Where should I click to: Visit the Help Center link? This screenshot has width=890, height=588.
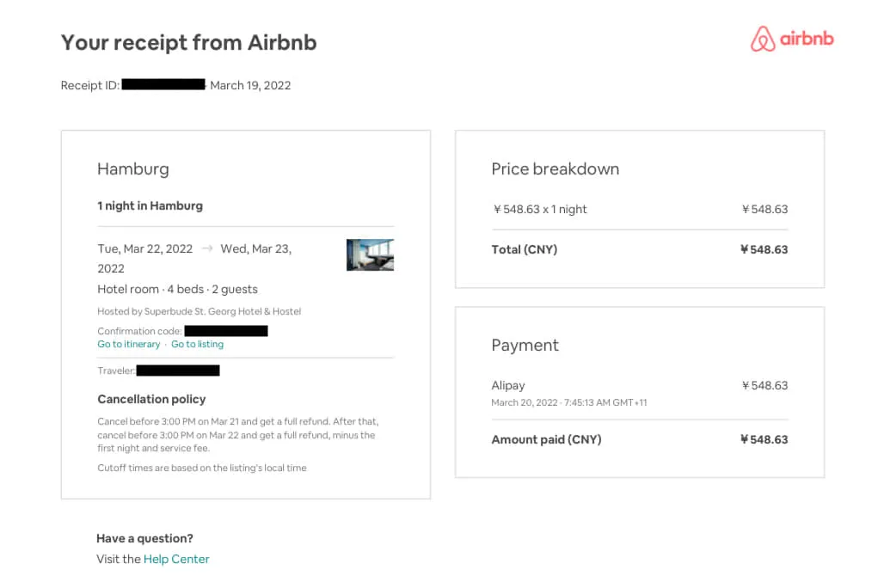[x=176, y=559]
